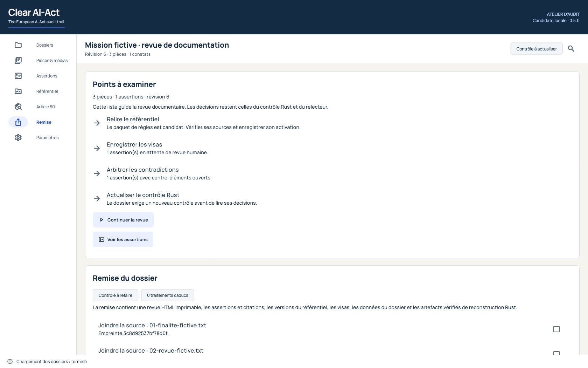This screenshot has height=368, width=588.
Task: Click the Contrôle à actualiser button
Action: tap(537, 49)
